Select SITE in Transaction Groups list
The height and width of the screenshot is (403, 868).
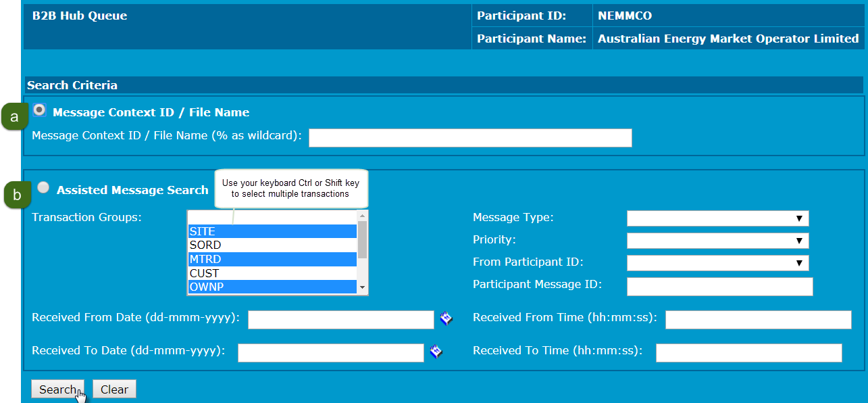[272, 231]
